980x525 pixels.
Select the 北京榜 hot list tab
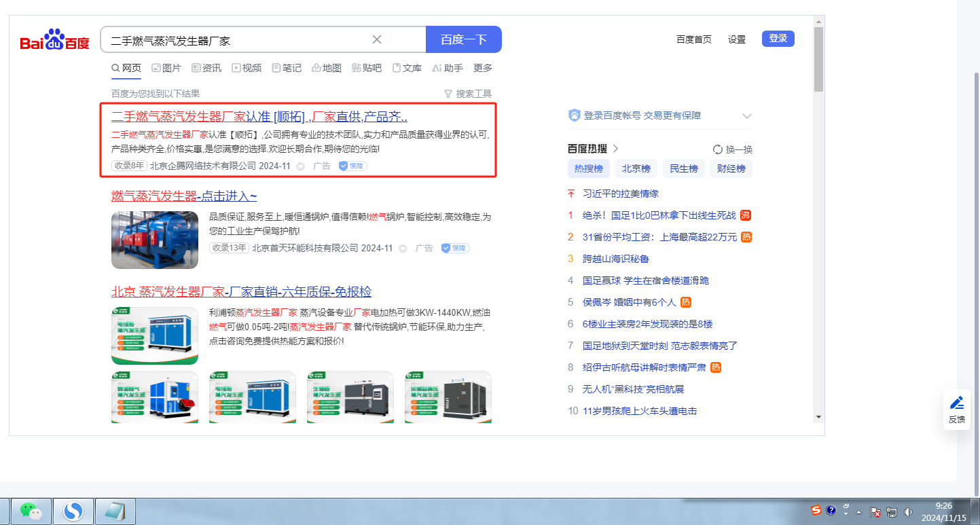pyautogui.click(x=636, y=169)
